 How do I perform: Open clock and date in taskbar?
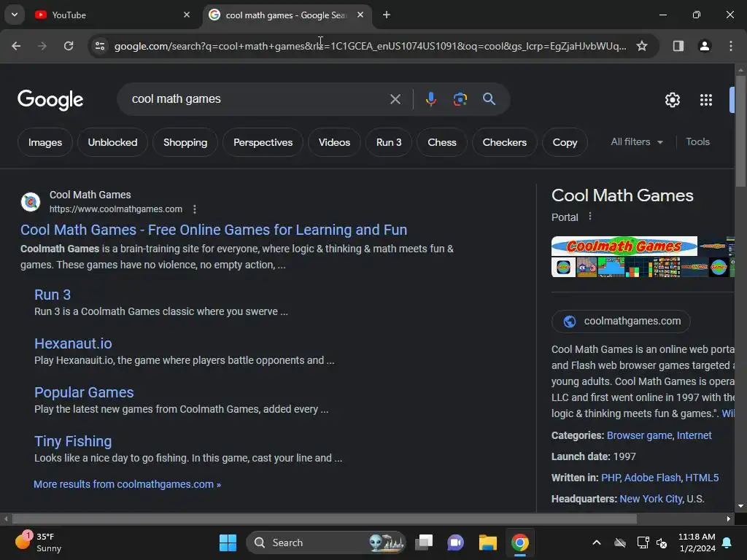pos(697,542)
